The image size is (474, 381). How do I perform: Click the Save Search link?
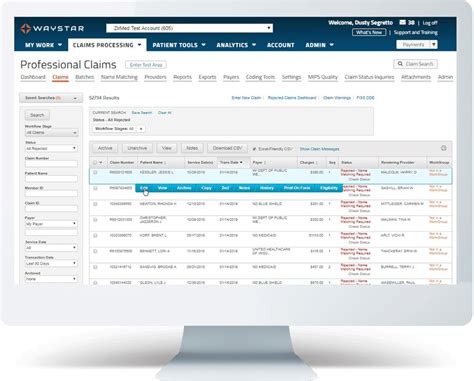pyautogui.click(x=142, y=113)
